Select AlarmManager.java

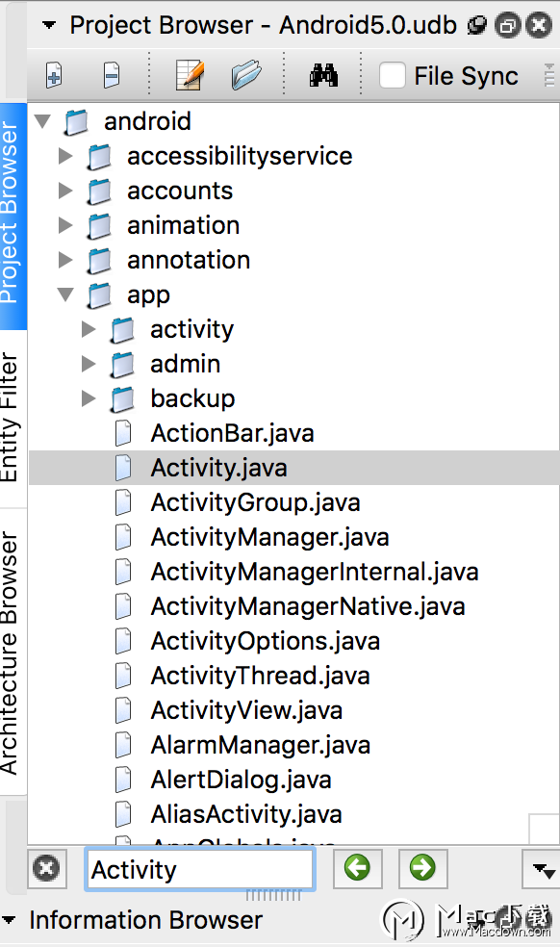[x=261, y=745]
